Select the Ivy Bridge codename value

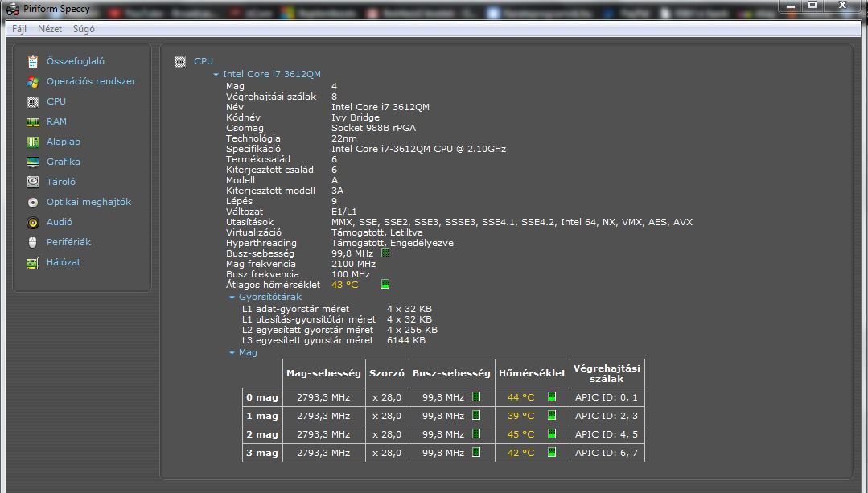[x=356, y=117]
